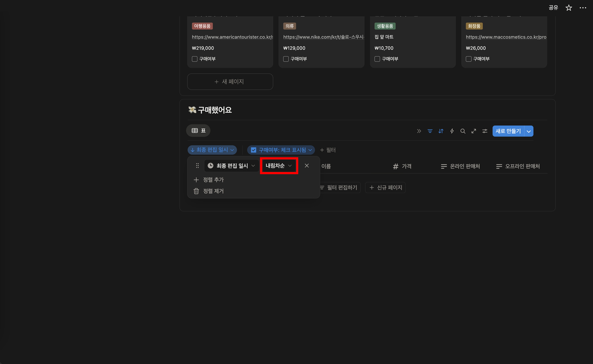Click the + 새 페이지 button
The image size is (593, 364).
coord(230,82)
